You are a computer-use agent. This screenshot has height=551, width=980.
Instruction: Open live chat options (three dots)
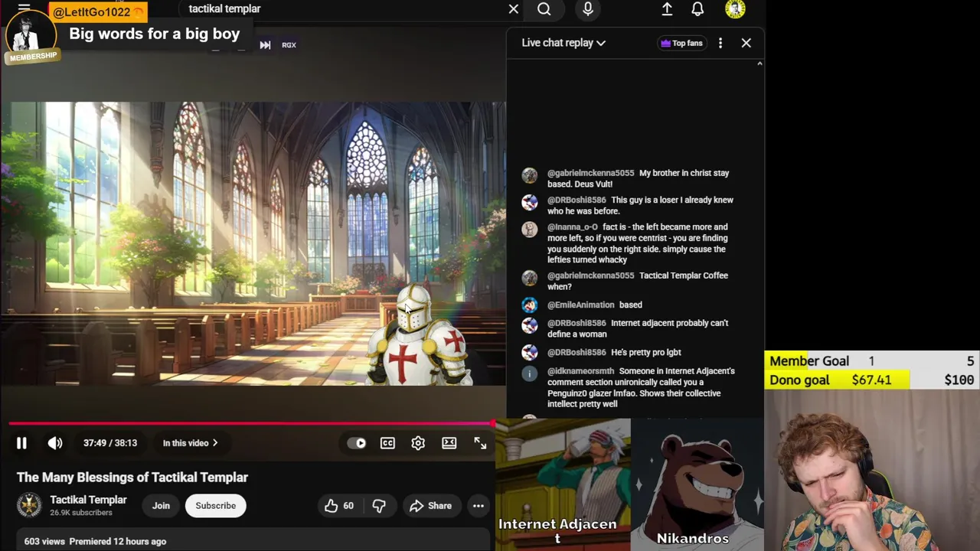[720, 44]
